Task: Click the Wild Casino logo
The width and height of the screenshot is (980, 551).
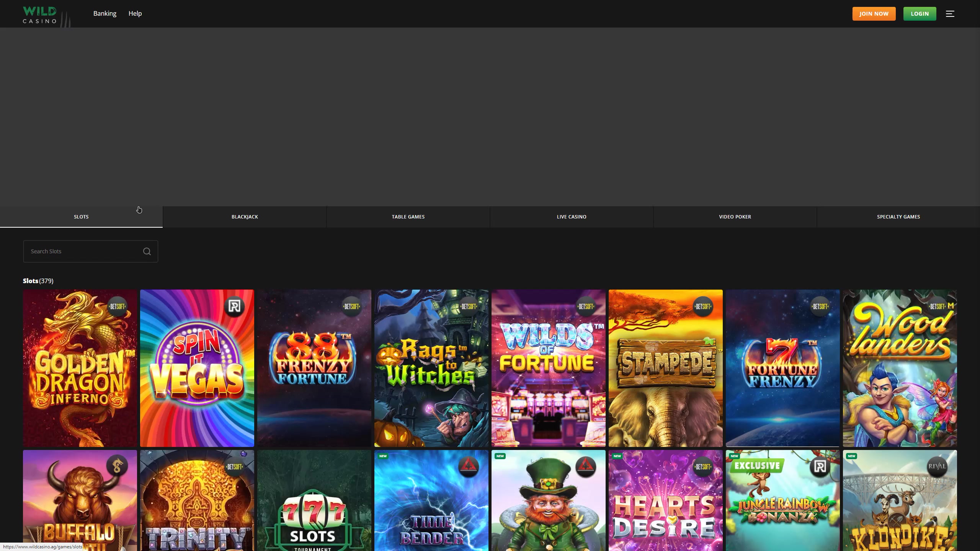Action: [x=40, y=15]
